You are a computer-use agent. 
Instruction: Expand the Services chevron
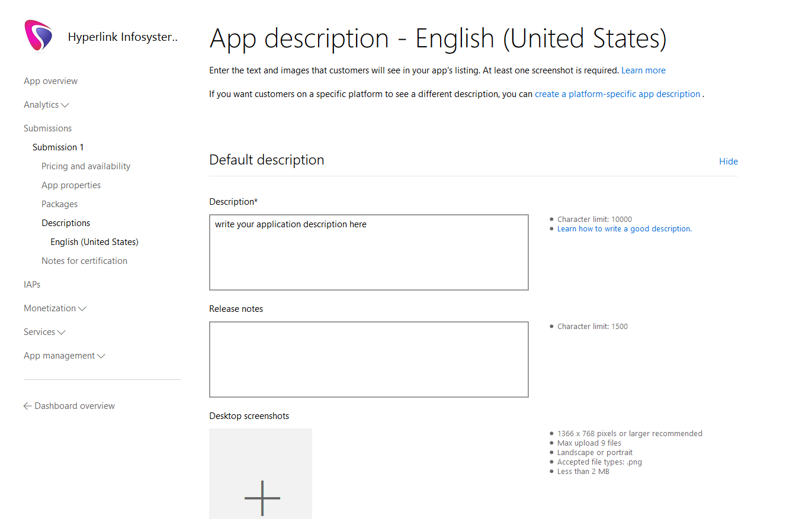point(62,333)
